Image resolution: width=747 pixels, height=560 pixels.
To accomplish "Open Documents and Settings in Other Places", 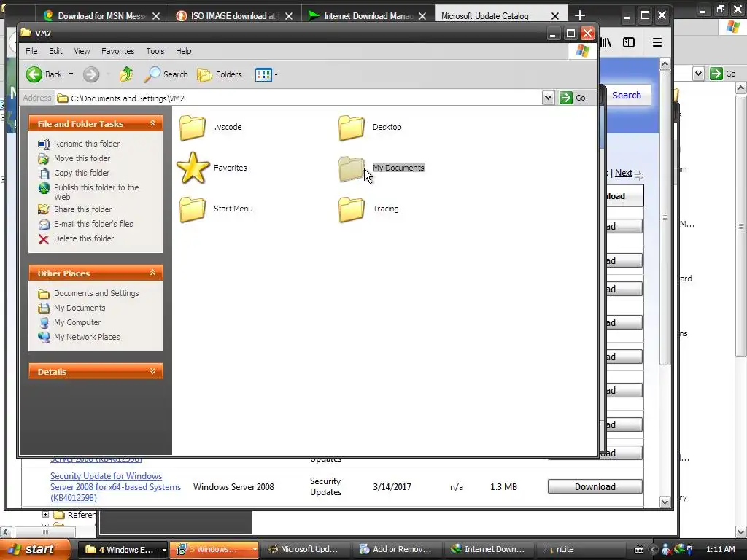I will (96, 293).
